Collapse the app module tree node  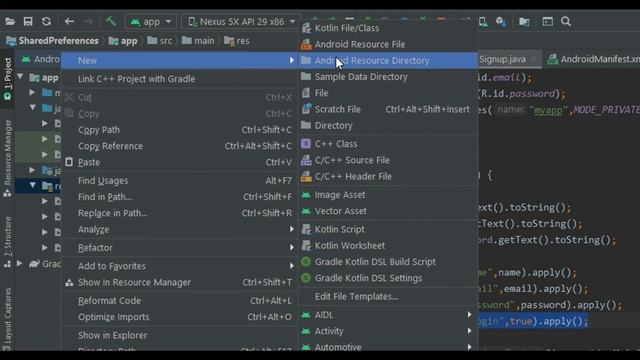(20, 77)
